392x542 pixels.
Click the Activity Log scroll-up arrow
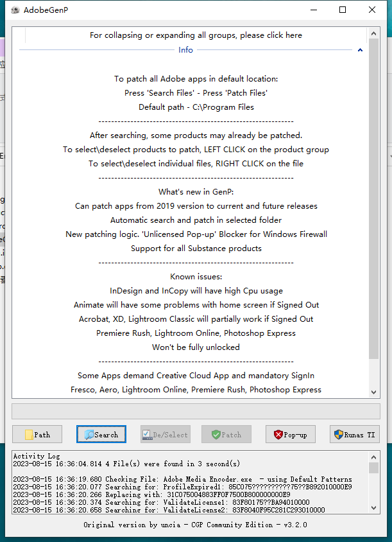(373, 457)
